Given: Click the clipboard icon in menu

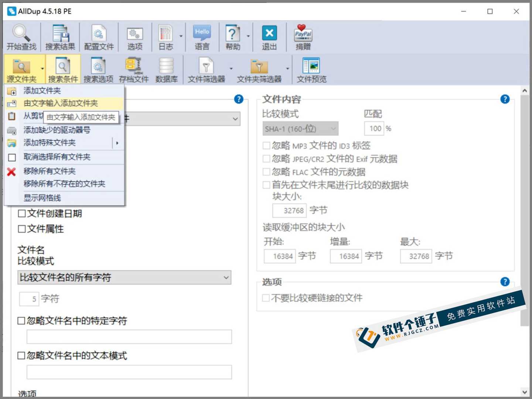Looking at the screenshot, I should tap(11, 116).
